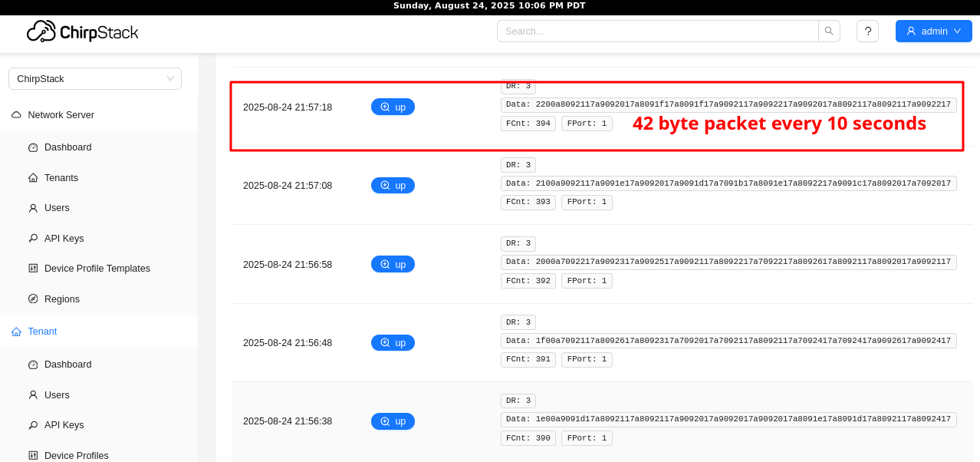
Task: Click the Regions compass icon
Action: click(x=33, y=299)
